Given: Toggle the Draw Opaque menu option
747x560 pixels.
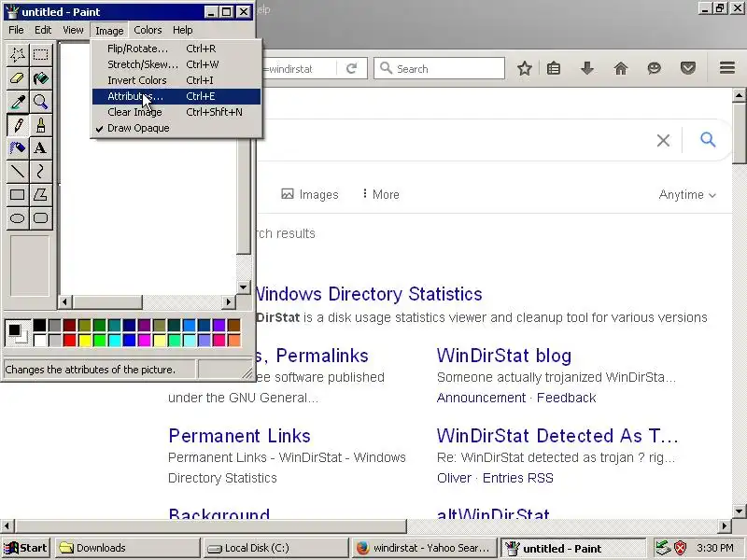Looking at the screenshot, I should click(176, 128).
